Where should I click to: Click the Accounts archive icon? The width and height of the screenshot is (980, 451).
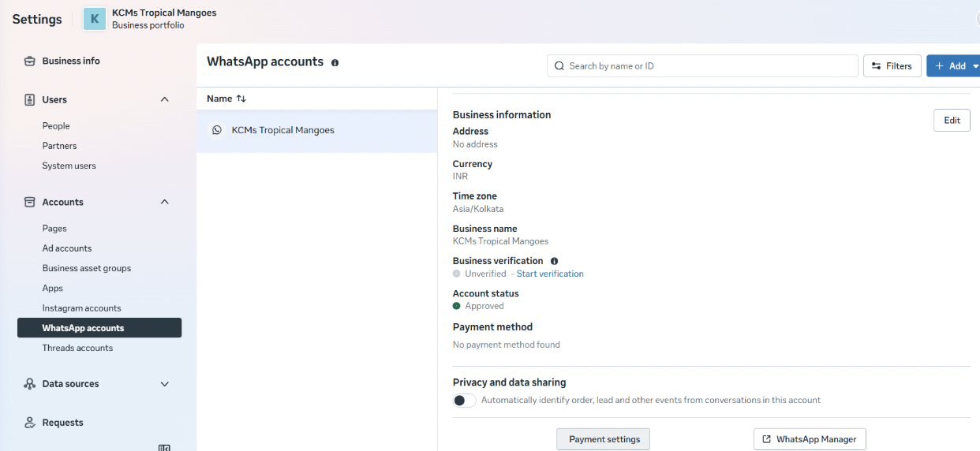point(30,202)
